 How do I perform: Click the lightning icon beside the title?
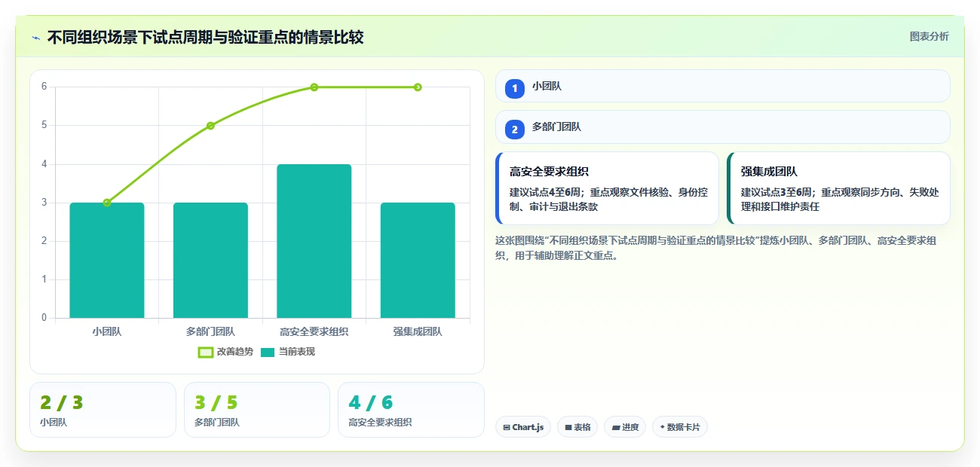(35, 38)
